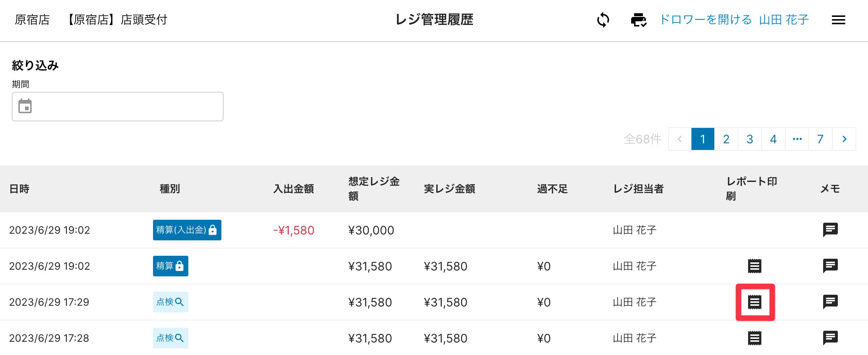Select page 3 in pagination
Image resolution: width=868 pixels, height=355 pixels.
[750, 139]
